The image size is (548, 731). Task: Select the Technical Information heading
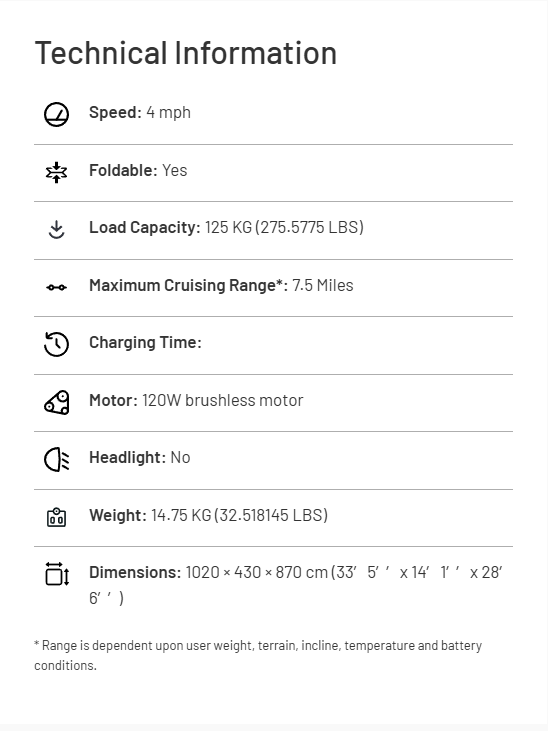[186, 53]
